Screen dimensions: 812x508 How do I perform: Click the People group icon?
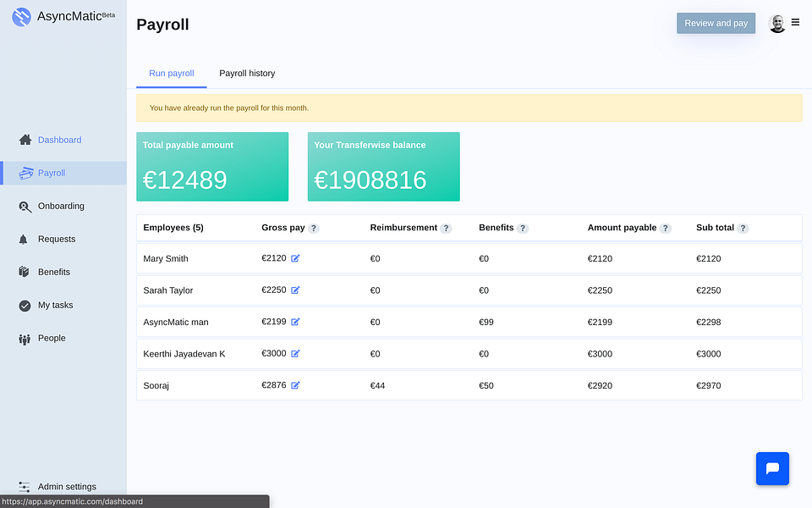25,339
